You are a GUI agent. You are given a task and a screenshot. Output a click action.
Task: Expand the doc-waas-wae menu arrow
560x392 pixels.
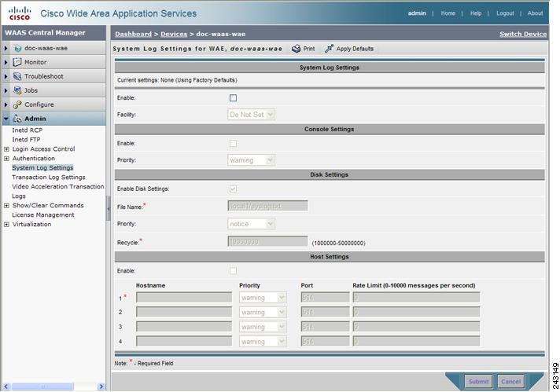tap(6, 48)
